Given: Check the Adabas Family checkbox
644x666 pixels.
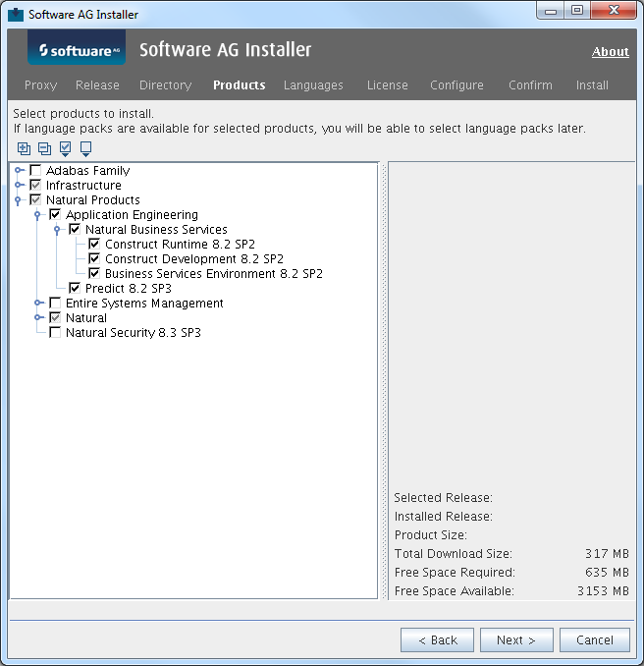Looking at the screenshot, I should 35,171.
